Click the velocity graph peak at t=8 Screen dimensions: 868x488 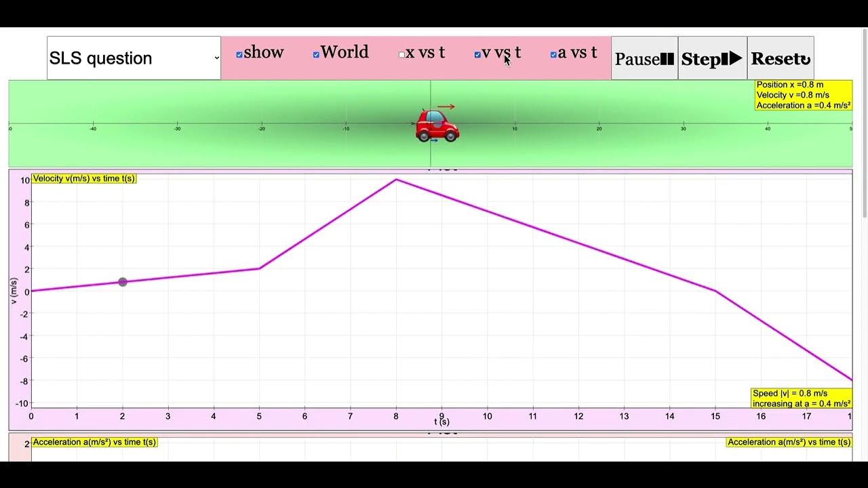(396, 180)
